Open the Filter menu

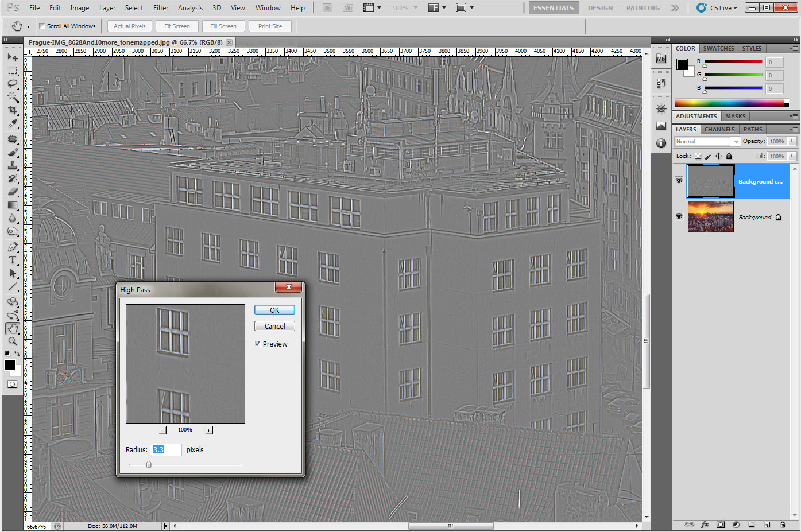[x=161, y=8]
